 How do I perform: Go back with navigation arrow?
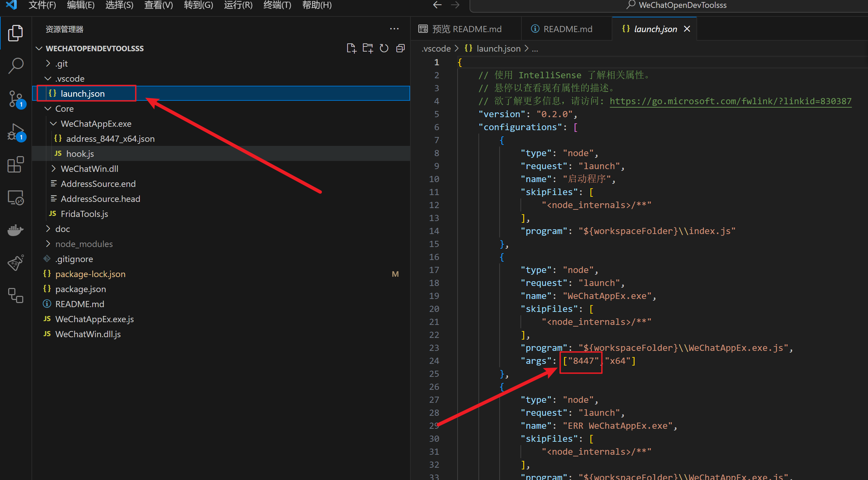[x=437, y=5]
